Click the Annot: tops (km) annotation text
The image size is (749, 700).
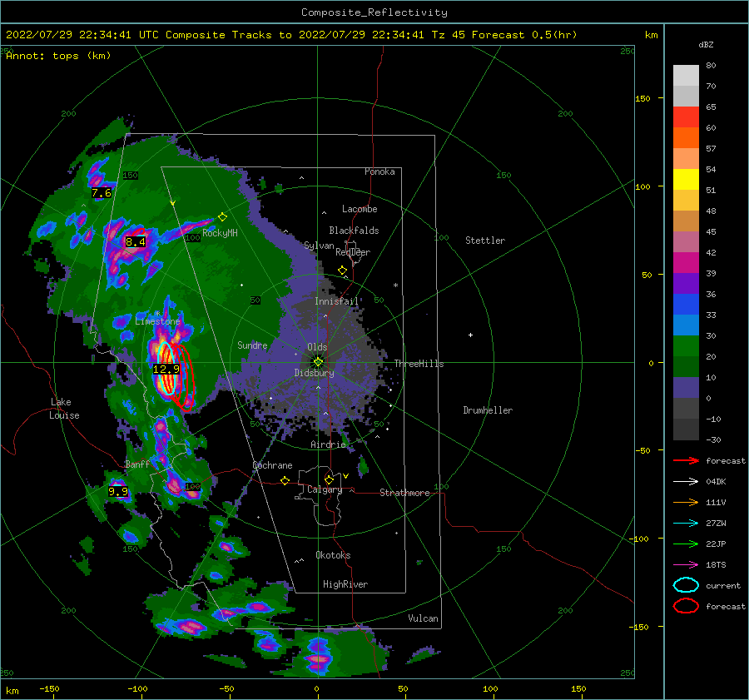click(x=58, y=56)
